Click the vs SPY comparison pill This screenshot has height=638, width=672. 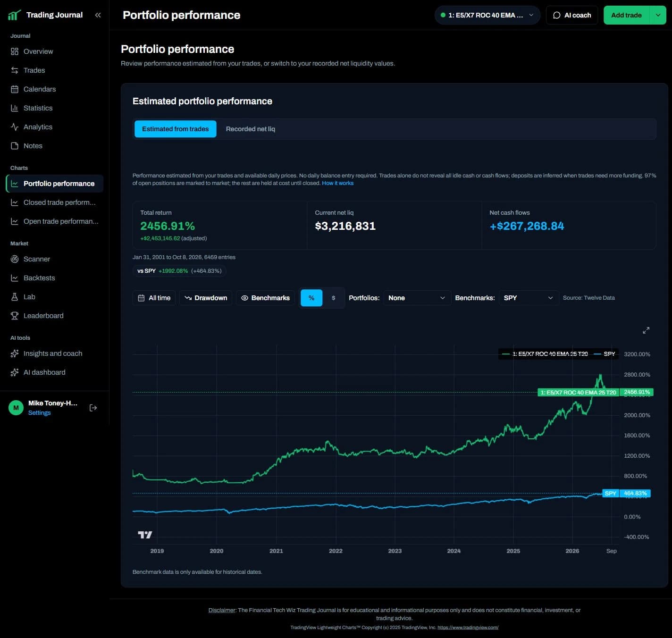(x=180, y=271)
